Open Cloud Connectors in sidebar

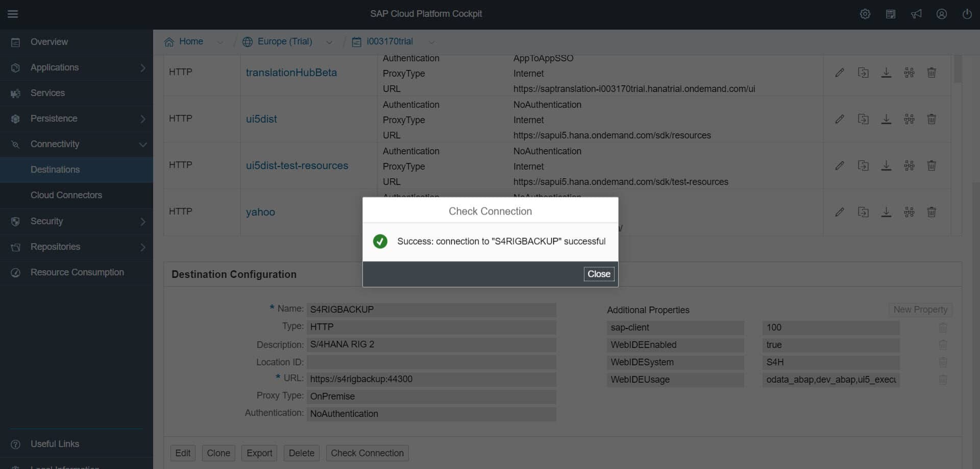pos(66,195)
